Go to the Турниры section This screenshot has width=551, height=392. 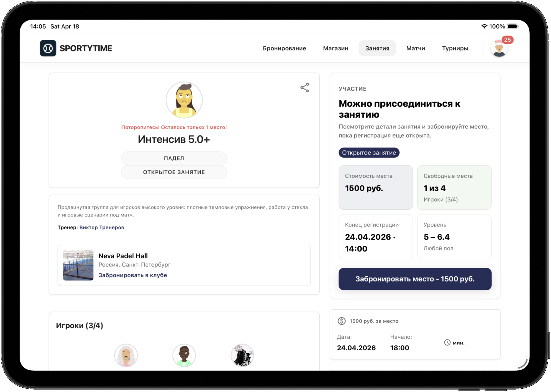coord(455,48)
